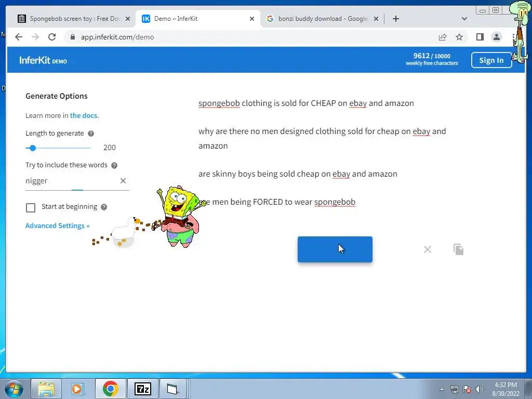Clear the include words field

tap(123, 181)
